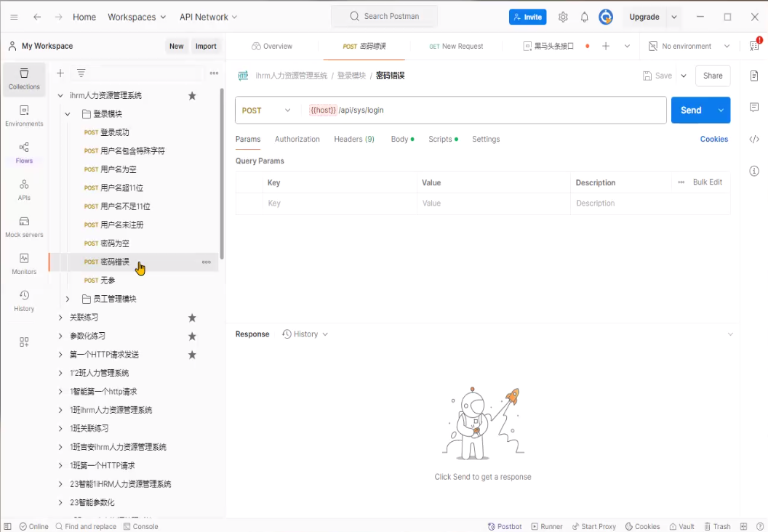
Task: Open notifications bell icon
Action: [584, 17]
